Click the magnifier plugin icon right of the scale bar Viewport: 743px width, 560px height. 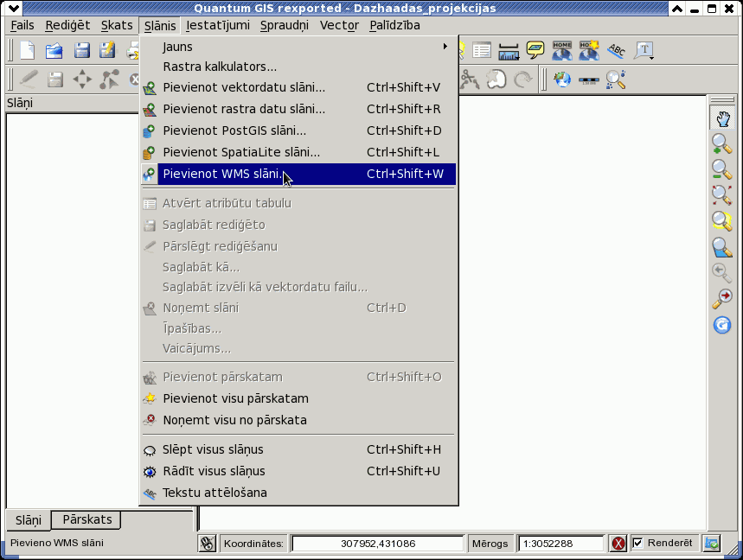(x=616, y=79)
